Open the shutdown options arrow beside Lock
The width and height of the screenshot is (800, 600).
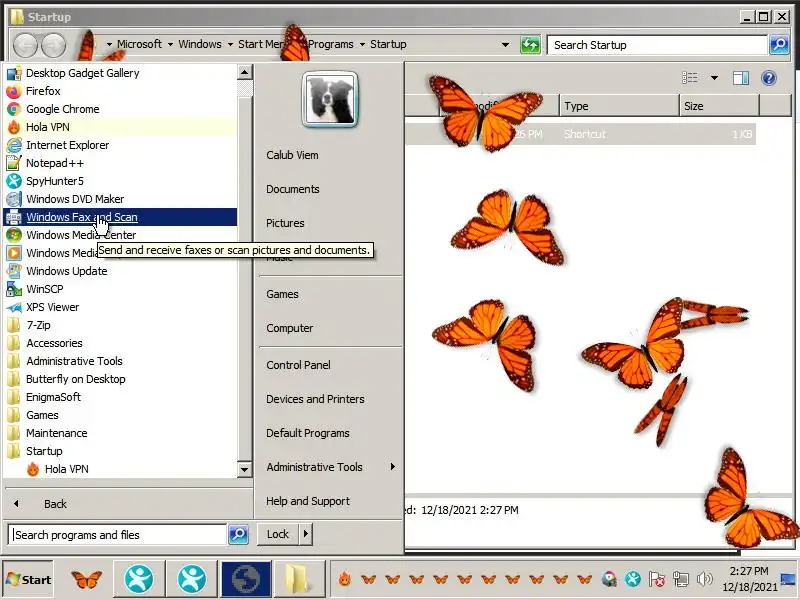coord(306,534)
